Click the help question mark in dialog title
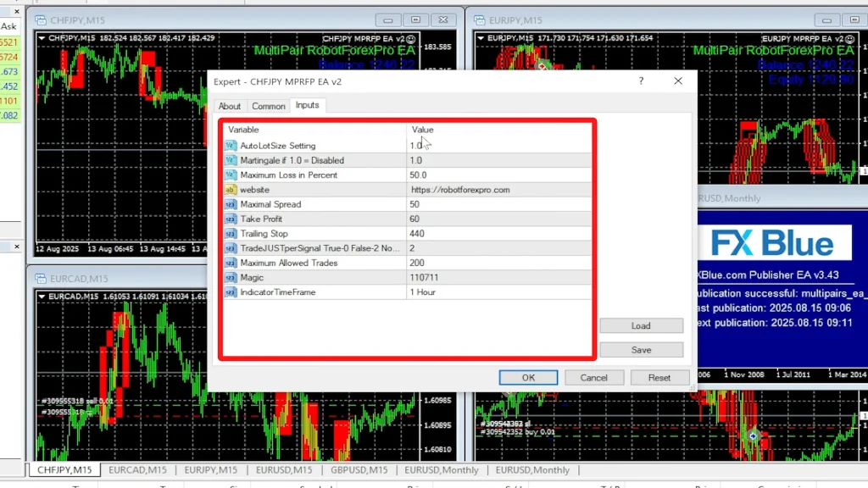Viewport: 868px width, 488px height. coord(641,81)
